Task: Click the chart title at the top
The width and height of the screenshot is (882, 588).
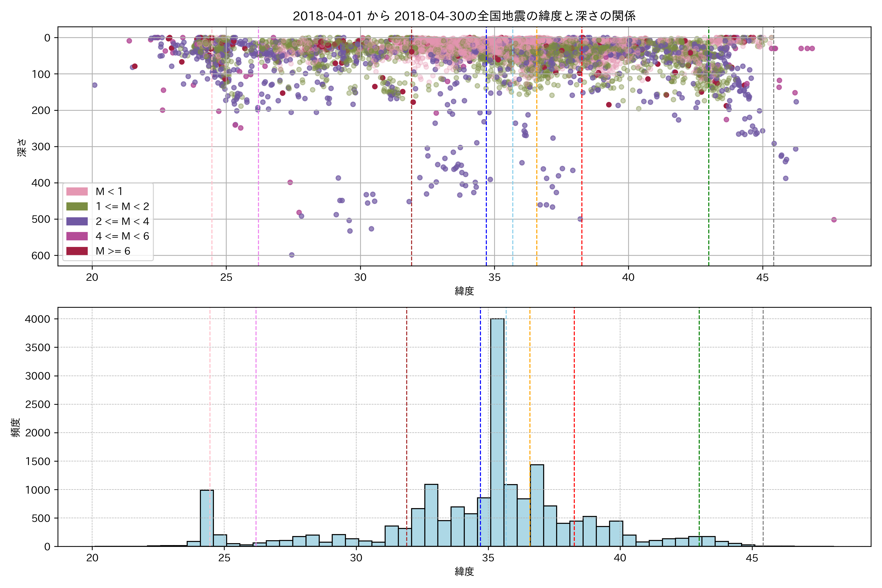Action: pyautogui.click(x=464, y=16)
